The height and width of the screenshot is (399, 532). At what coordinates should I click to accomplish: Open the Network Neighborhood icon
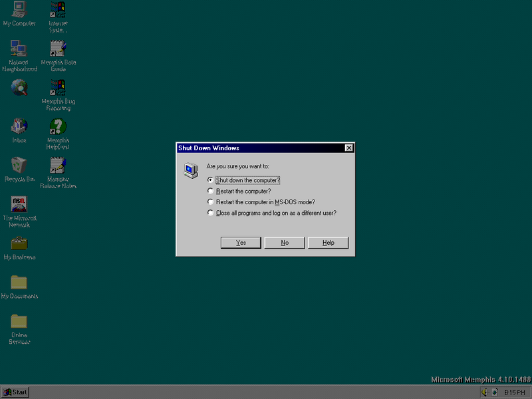pyautogui.click(x=19, y=49)
